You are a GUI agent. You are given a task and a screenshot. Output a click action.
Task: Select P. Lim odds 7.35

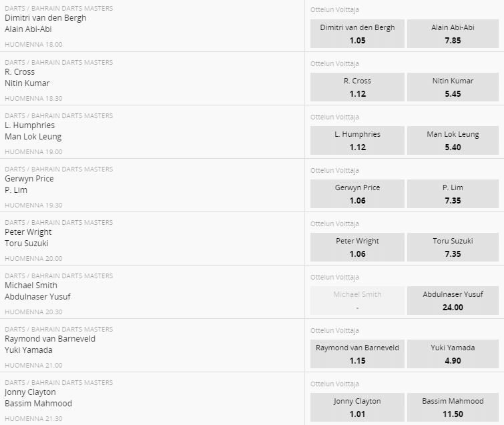coord(453,193)
